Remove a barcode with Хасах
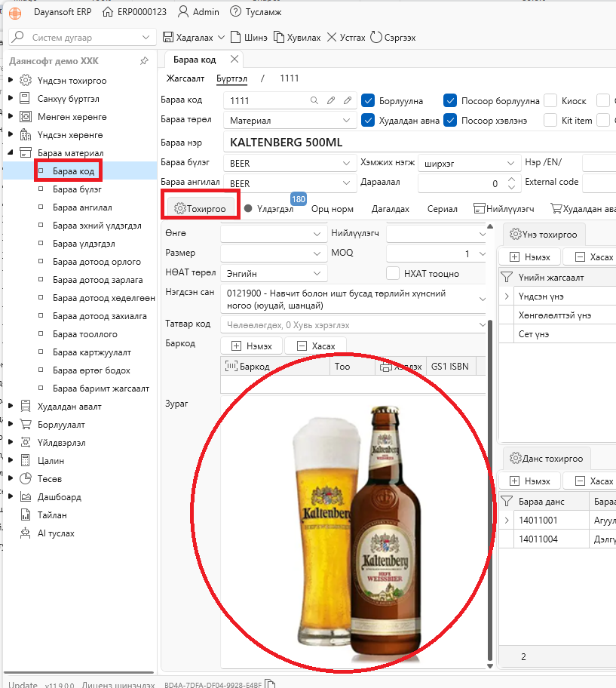The height and width of the screenshot is (688, 616). tap(316, 346)
